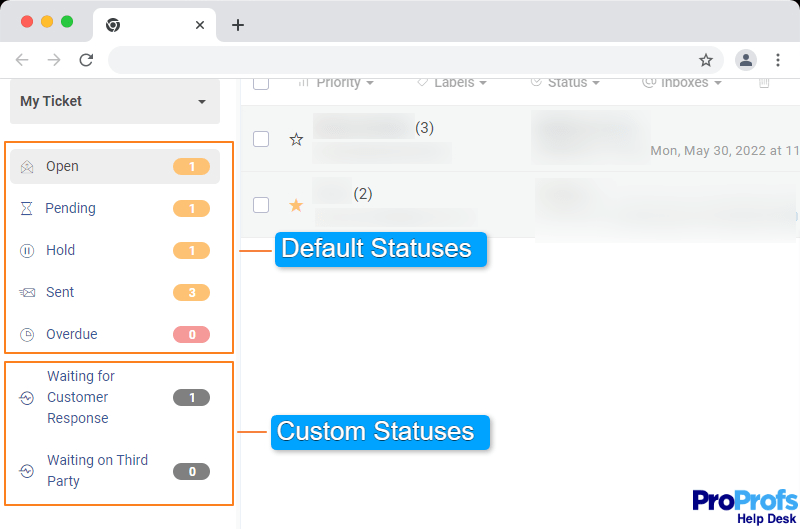Click the Open count badge
Screen dimensions: 800x529
[x=191, y=167]
